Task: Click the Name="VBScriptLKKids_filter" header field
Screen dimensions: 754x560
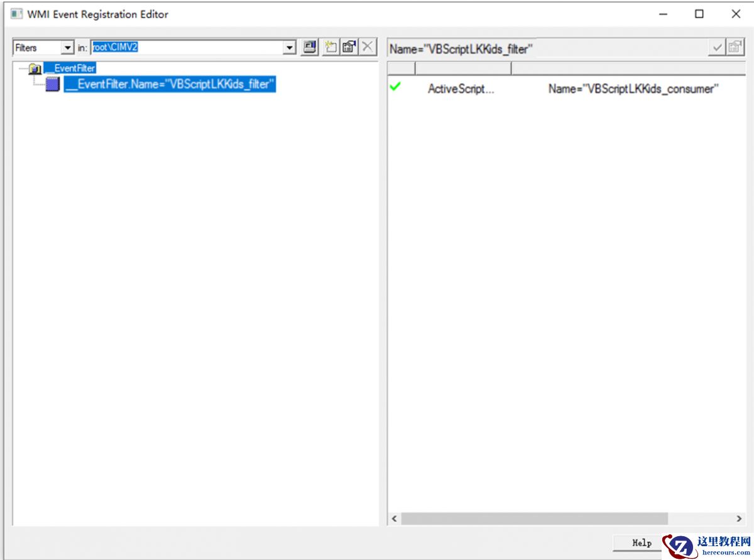Action: point(547,48)
